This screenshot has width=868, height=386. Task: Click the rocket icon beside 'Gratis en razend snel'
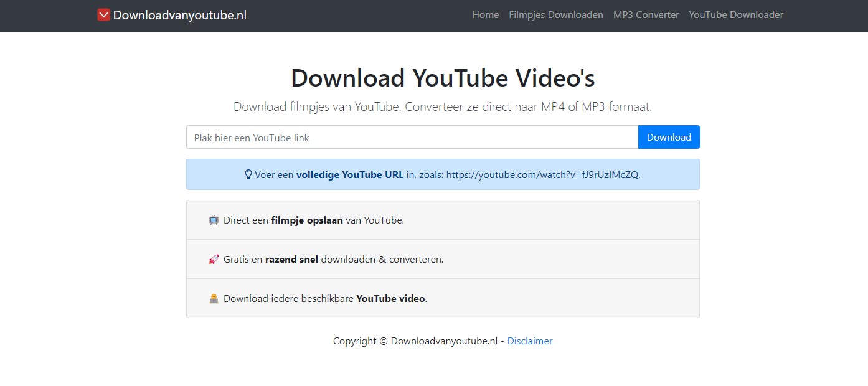[x=214, y=259]
